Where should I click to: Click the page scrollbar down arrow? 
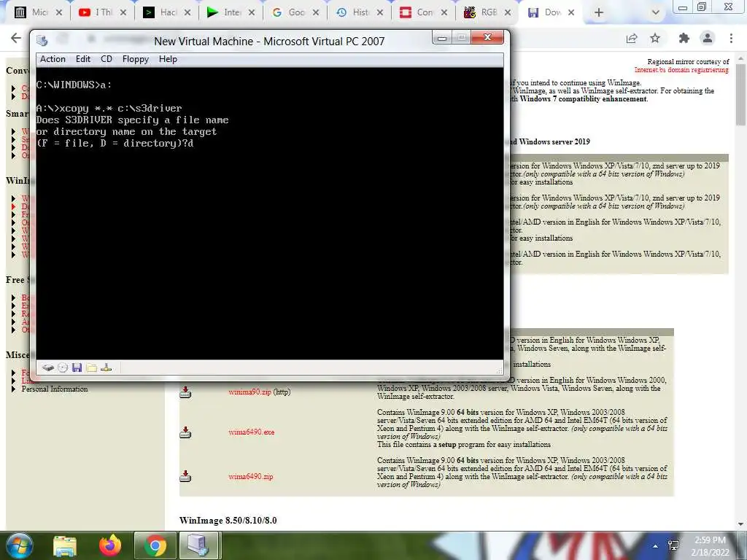pos(741,525)
